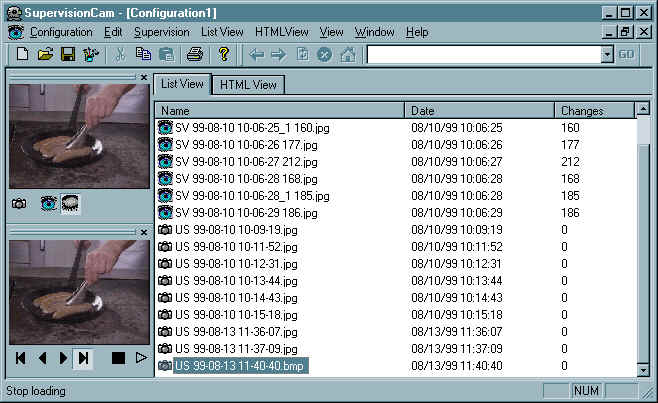Start playback with the outlined triangle
Screen dimensions: 658x403
click(141, 358)
